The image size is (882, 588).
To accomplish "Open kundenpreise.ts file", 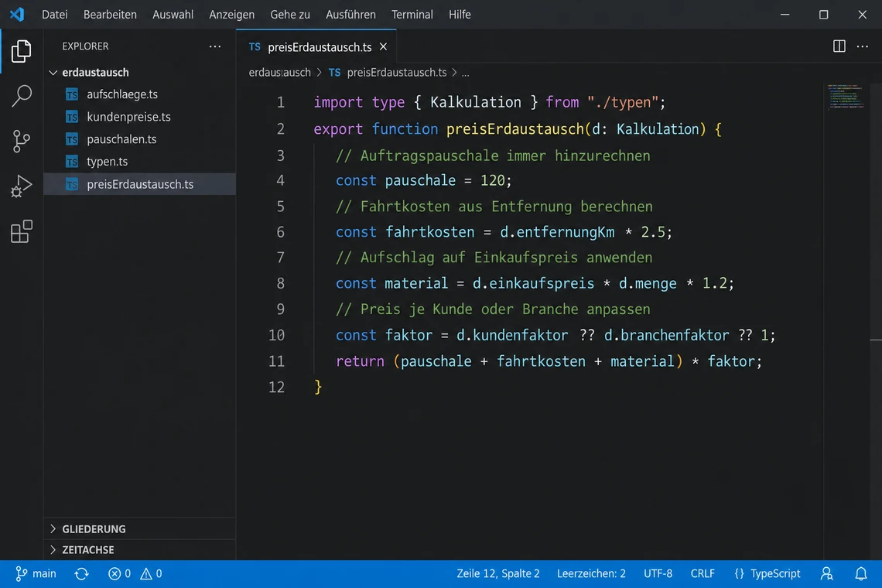I will 139,117.
